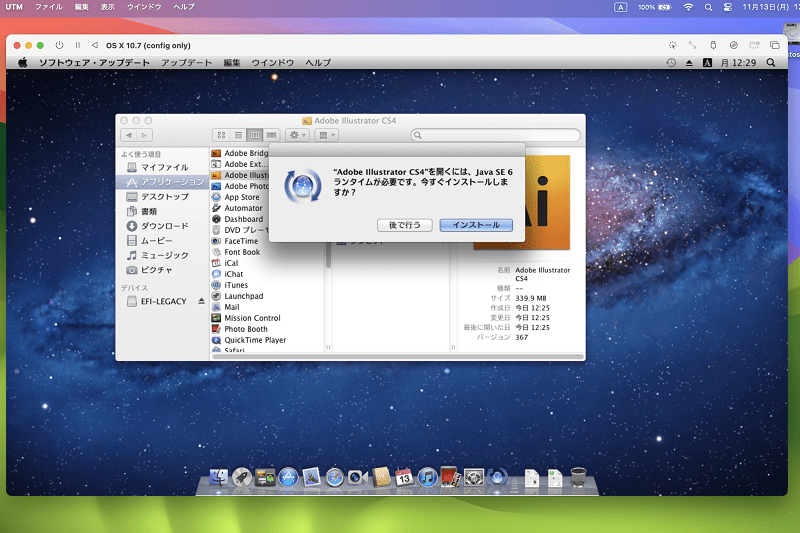
Task: Switch Finder to icon view
Action: pos(221,135)
